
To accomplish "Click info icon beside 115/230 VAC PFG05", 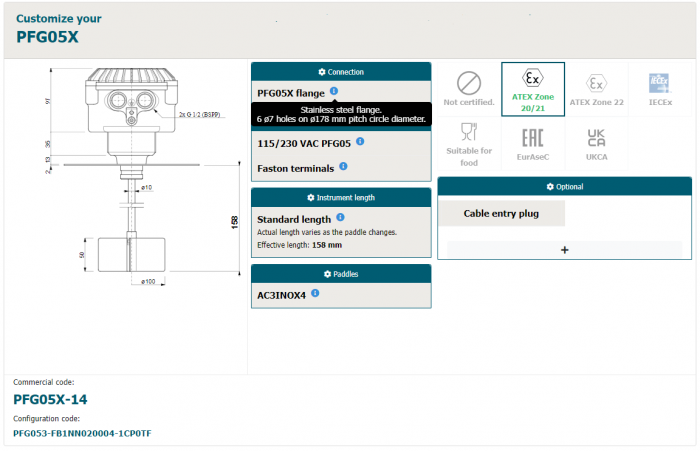I will pyautogui.click(x=360, y=141).
